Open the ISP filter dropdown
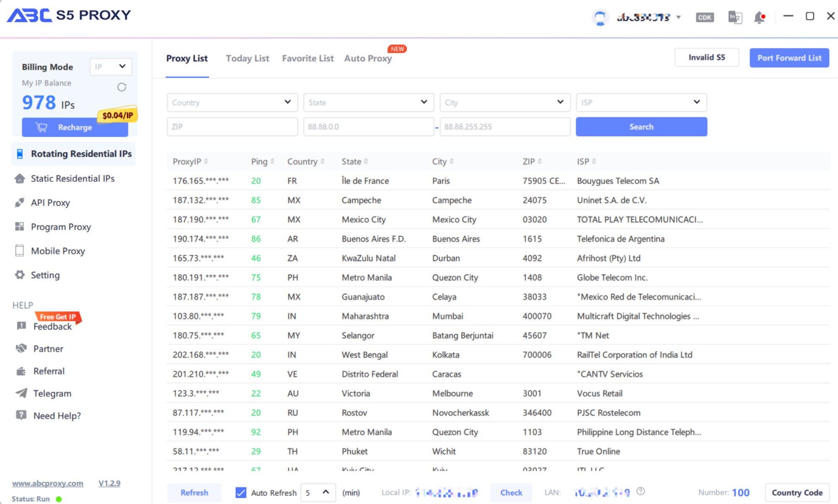Viewport: 838px width, 504px height. pos(641,103)
